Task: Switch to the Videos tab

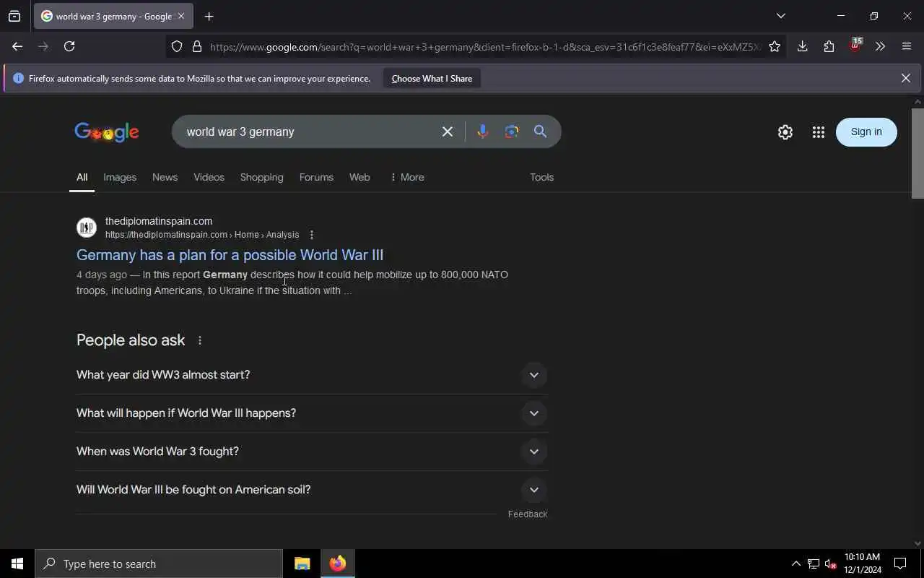Action: coord(209,177)
